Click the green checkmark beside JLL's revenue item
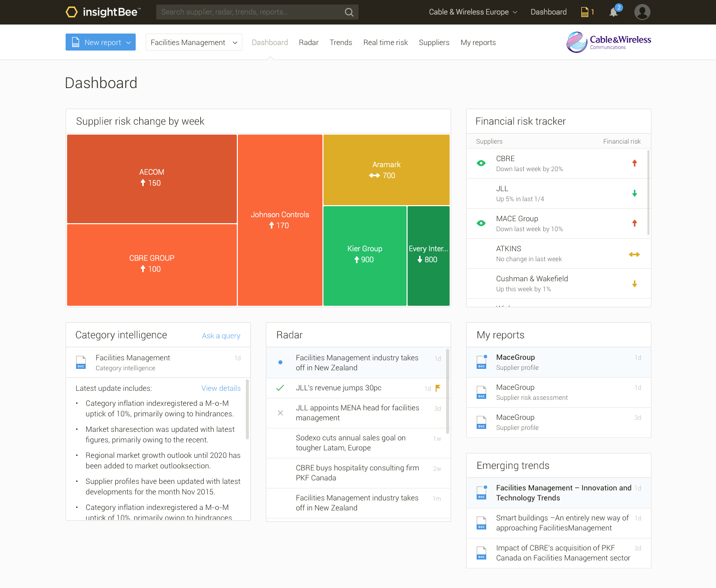The width and height of the screenshot is (716, 588). (280, 388)
